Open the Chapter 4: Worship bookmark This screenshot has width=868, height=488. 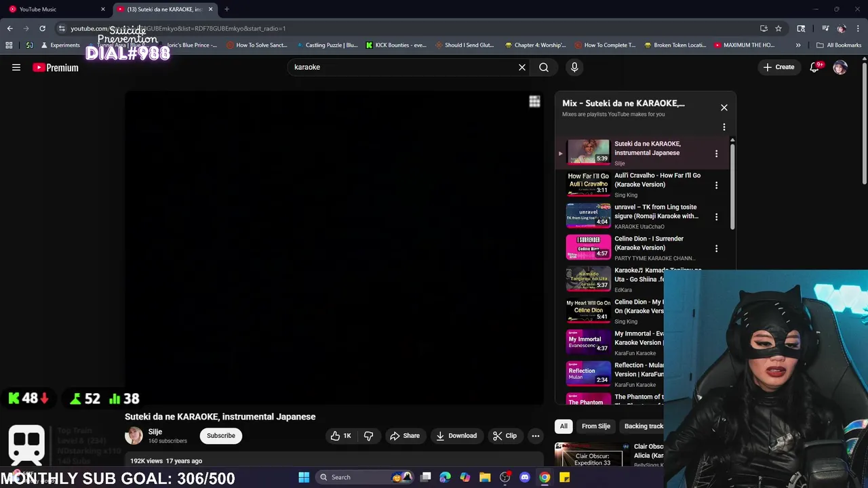pyautogui.click(x=536, y=45)
